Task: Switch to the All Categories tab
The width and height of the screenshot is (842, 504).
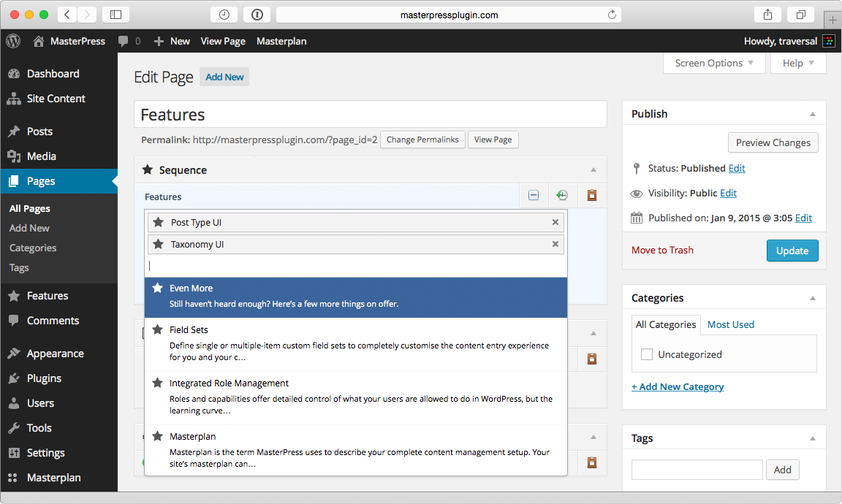Action: point(666,325)
